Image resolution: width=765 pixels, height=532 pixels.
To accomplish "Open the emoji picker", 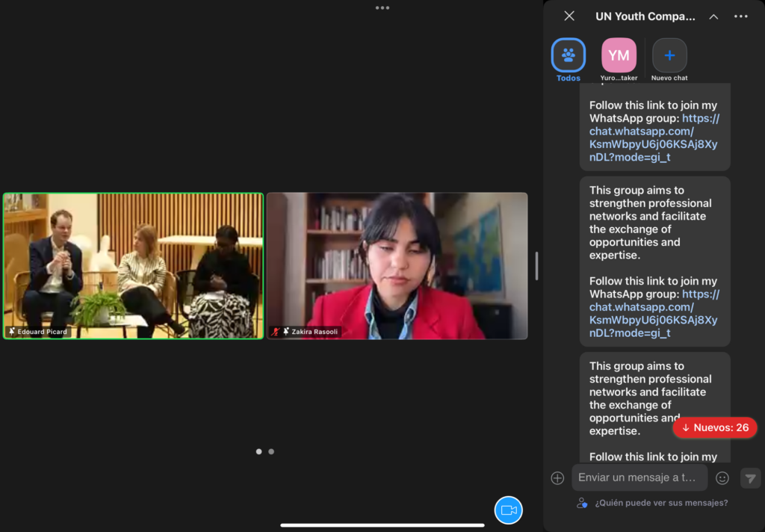I will (x=722, y=478).
